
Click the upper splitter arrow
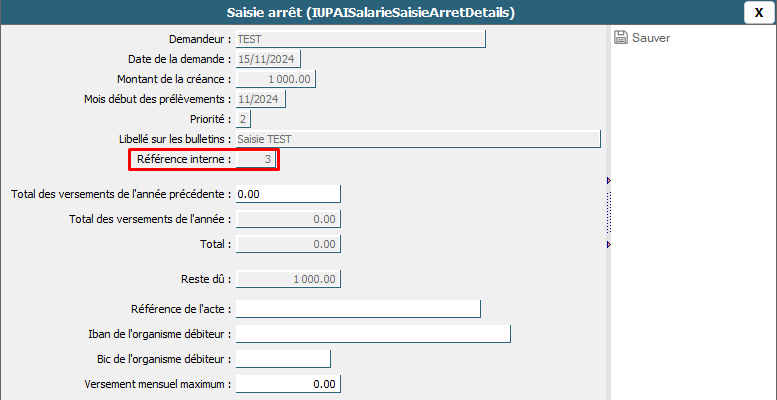pyautogui.click(x=608, y=180)
